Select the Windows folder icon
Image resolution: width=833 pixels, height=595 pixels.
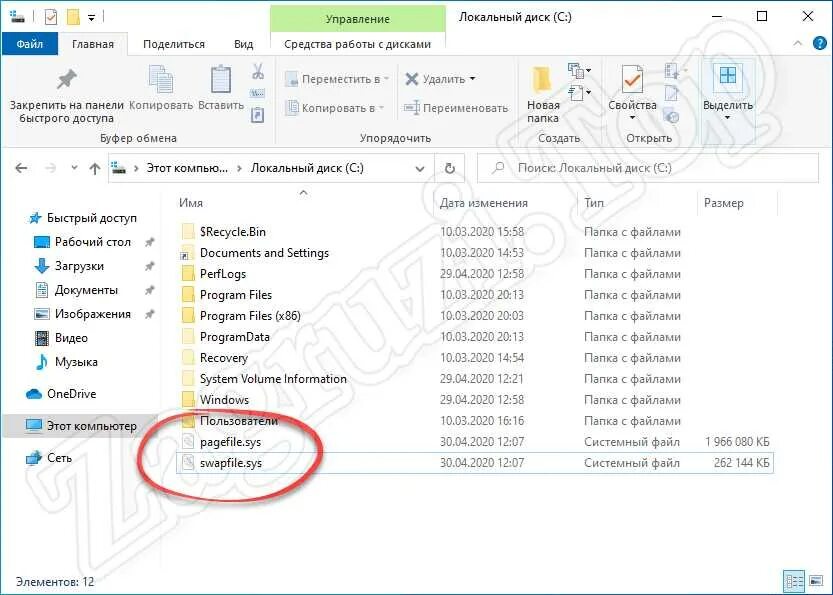click(x=188, y=400)
